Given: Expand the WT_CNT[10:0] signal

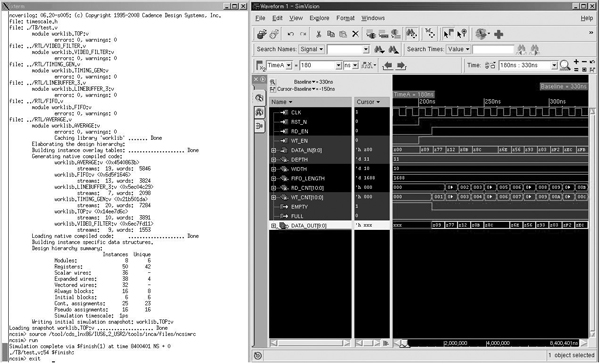Looking at the screenshot, I should click(274, 198).
